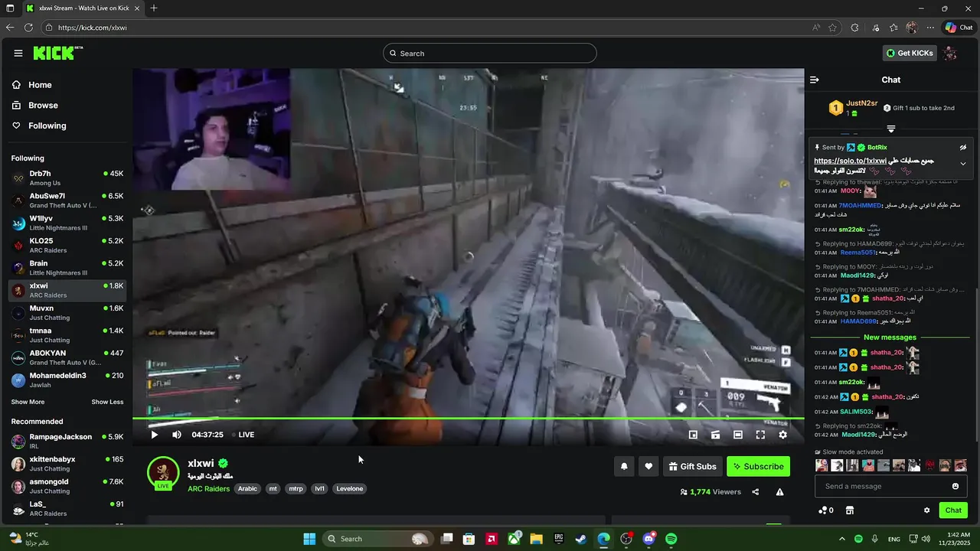Open Following in the sidebar menu
Image resolution: width=980 pixels, height=551 pixels.
point(47,126)
